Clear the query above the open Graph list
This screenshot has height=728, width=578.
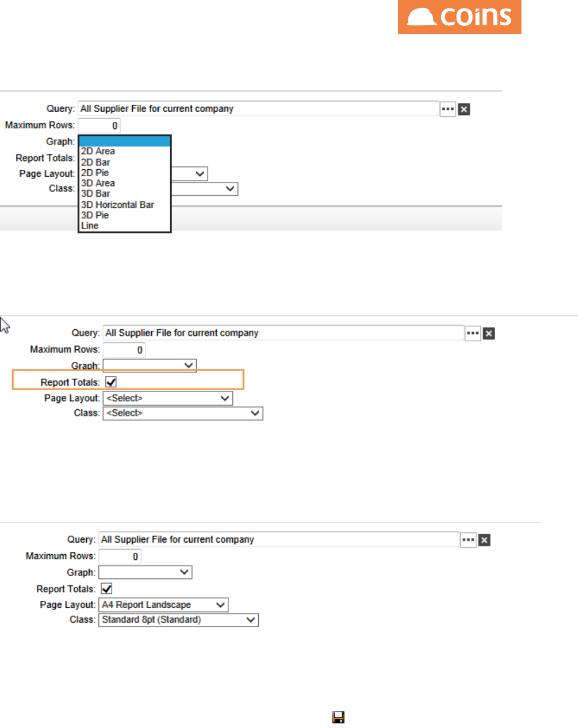coord(464,109)
